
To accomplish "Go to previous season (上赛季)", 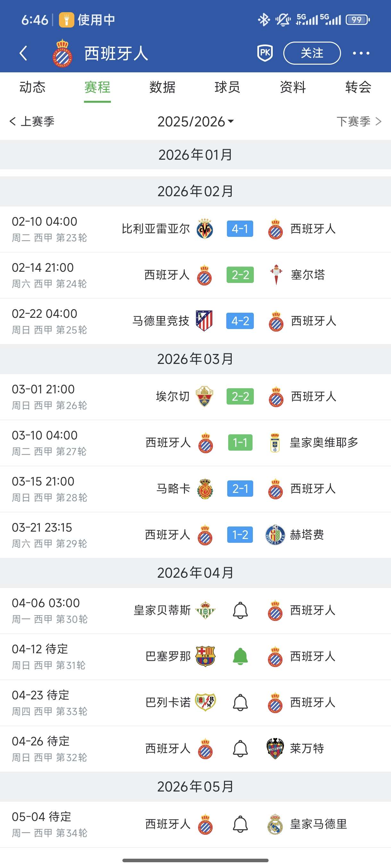I will click(x=32, y=121).
